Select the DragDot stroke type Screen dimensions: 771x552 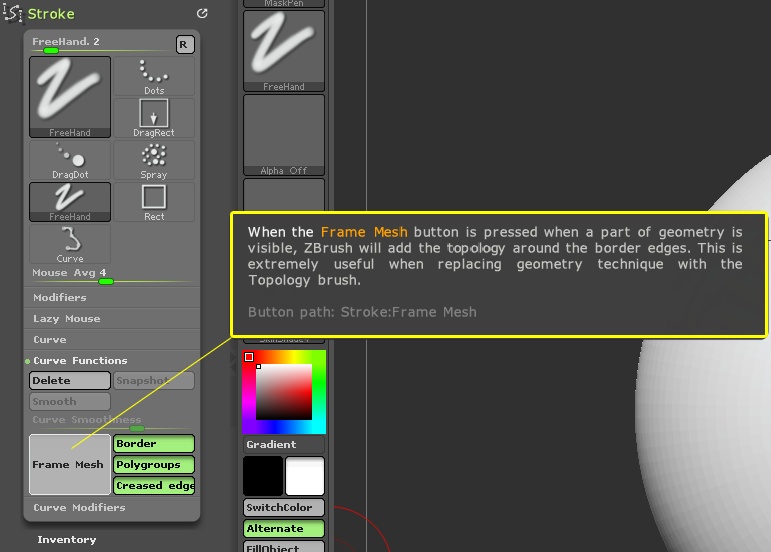tap(70, 160)
